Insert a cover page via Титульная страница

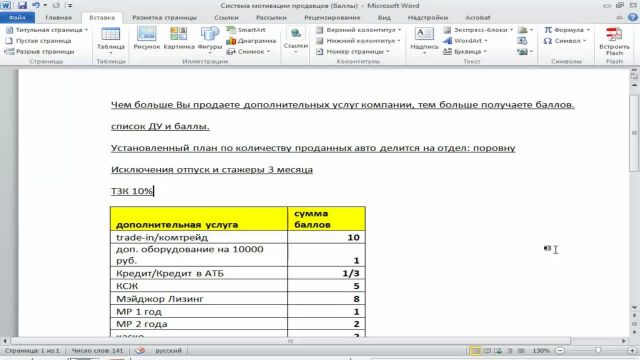[47, 30]
